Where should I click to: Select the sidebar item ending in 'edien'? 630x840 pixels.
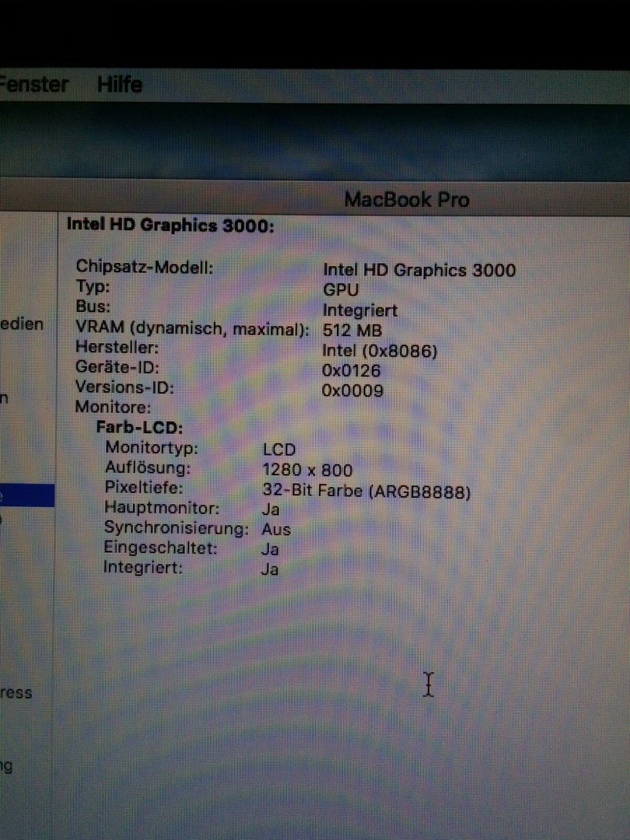(x=22, y=324)
